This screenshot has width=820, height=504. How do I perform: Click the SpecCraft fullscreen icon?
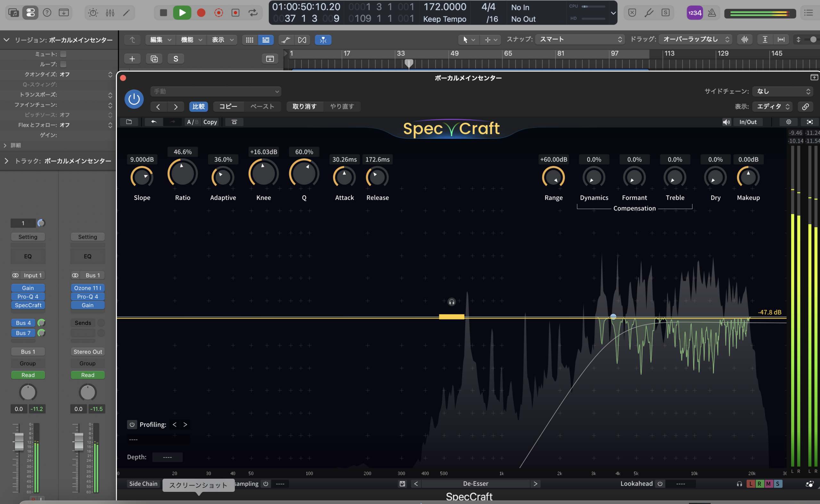[810, 122]
